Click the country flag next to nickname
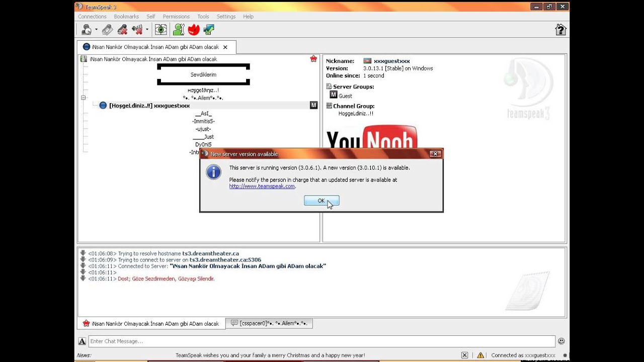Viewport: 644px width, 362px height. (367, 61)
